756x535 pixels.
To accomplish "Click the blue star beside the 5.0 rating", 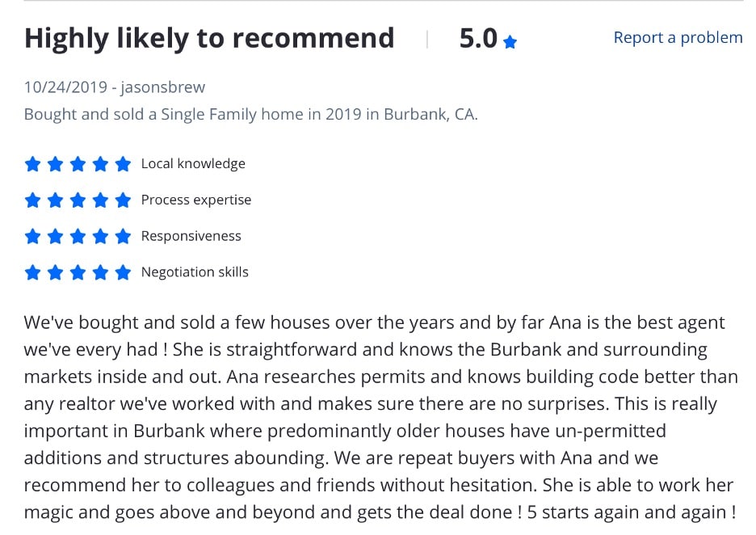I will pyautogui.click(x=510, y=41).
